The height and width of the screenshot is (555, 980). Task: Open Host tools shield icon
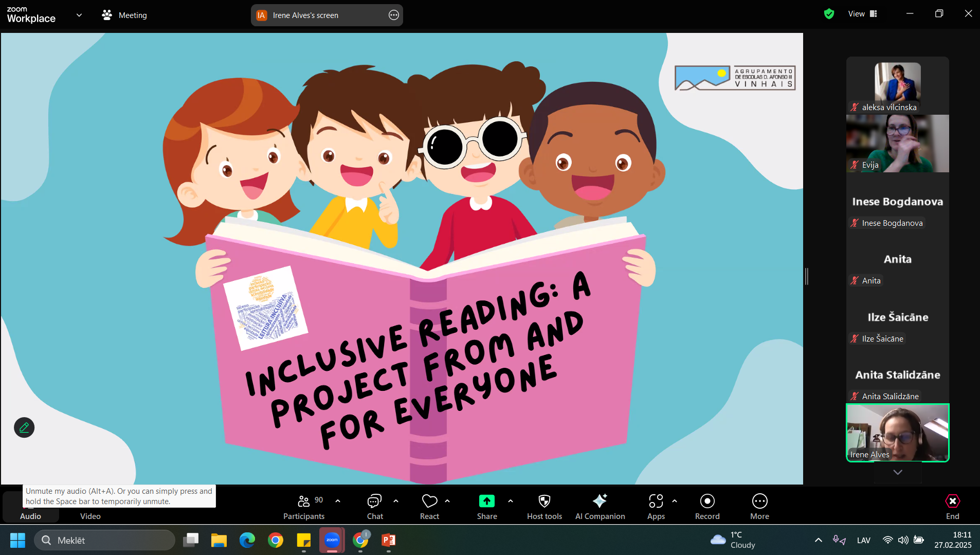click(544, 501)
